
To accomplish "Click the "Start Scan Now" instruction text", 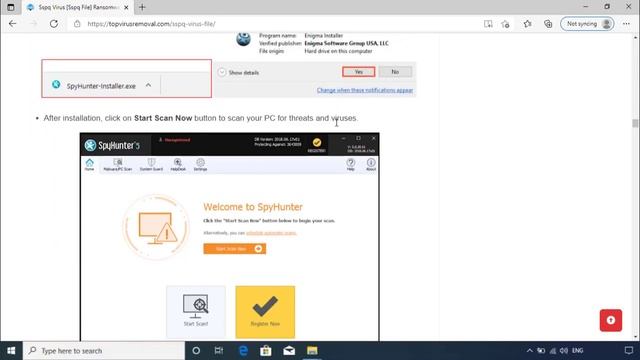I will [163, 118].
